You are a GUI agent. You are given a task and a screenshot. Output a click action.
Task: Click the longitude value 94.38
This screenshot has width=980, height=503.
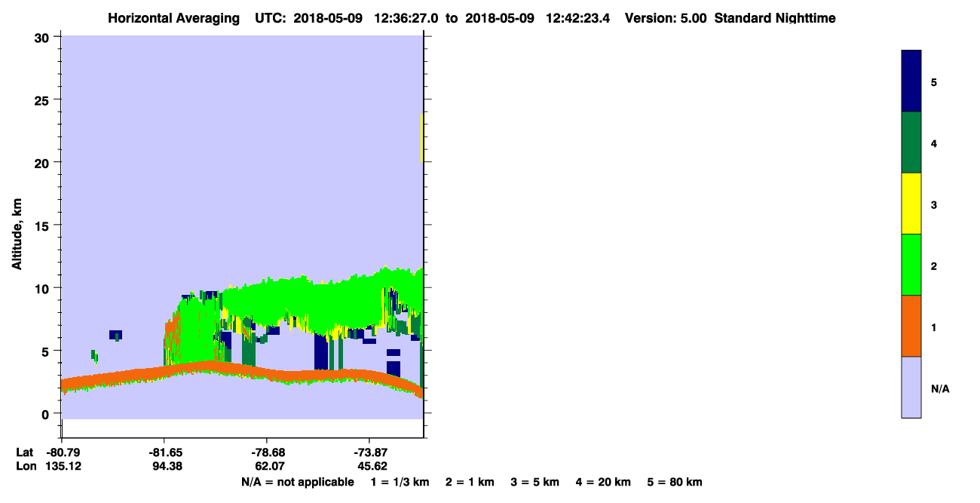click(167, 466)
